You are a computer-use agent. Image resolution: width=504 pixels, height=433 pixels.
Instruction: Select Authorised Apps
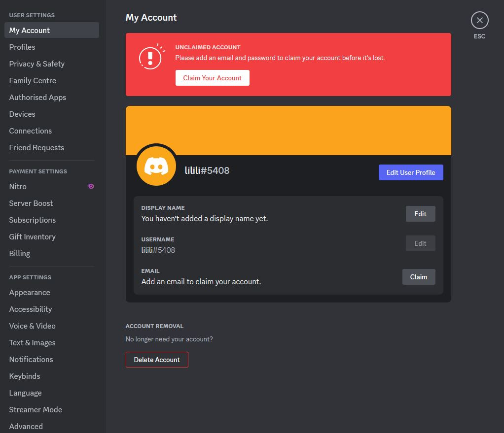(x=52, y=97)
